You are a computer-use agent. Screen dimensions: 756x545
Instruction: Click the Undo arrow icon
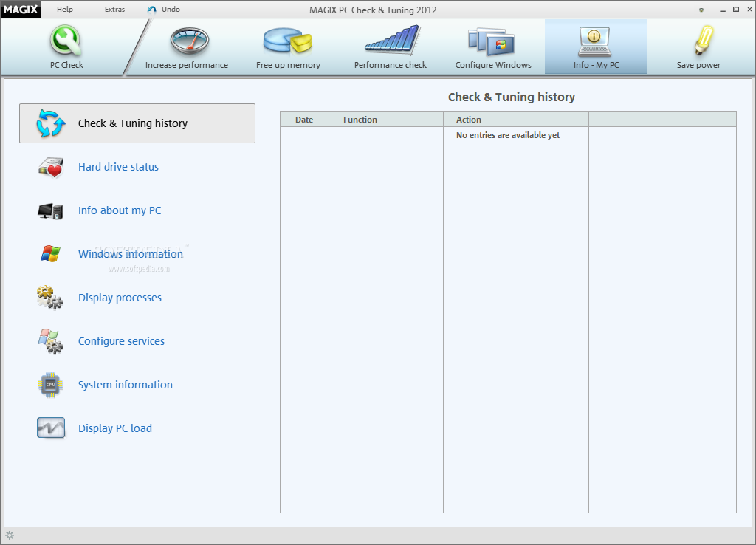(152, 10)
